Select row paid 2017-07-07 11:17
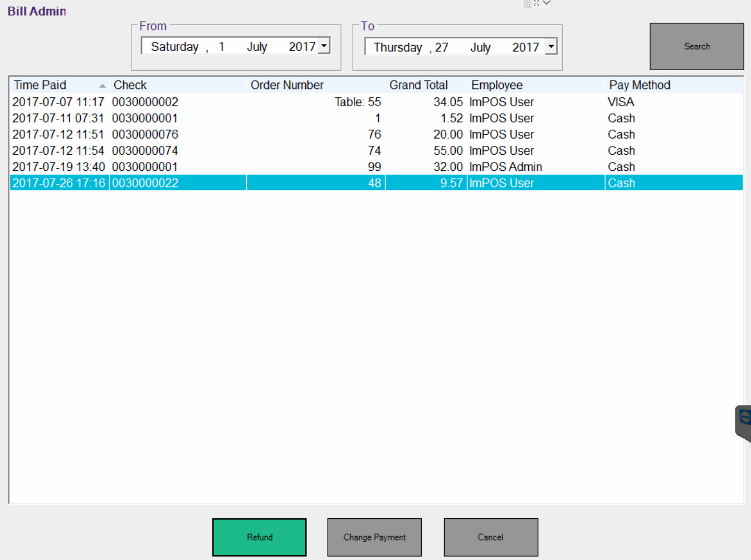 (x=376, y=102)
